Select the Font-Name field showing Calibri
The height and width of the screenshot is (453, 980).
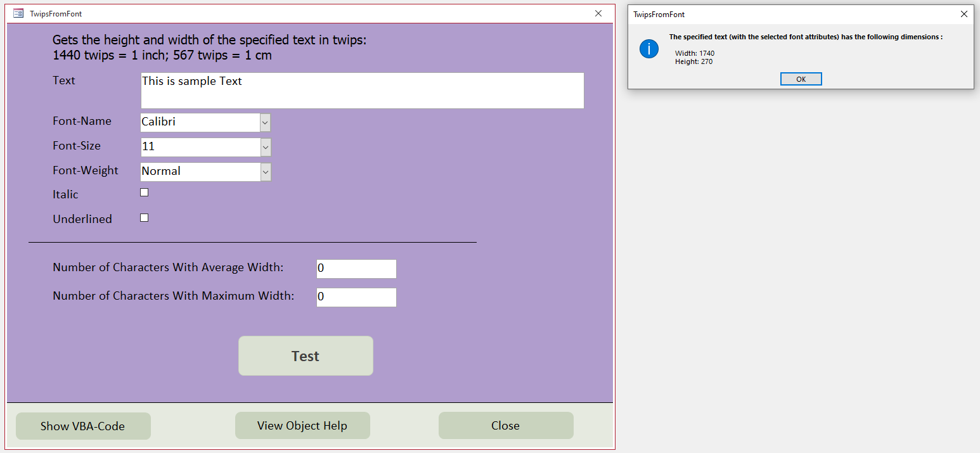200,122
